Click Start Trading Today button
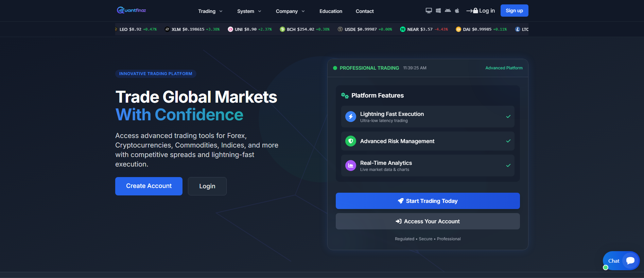Screen dimensions: 644x278 click(428, 201)
